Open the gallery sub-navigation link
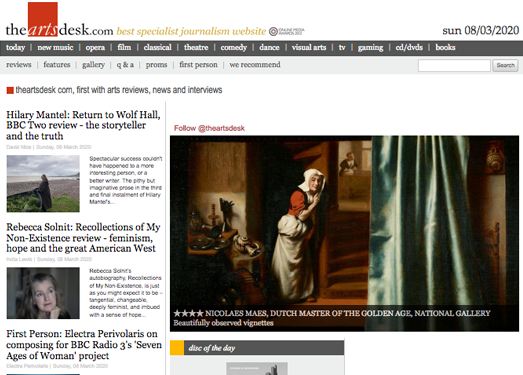 coord(94,65)
